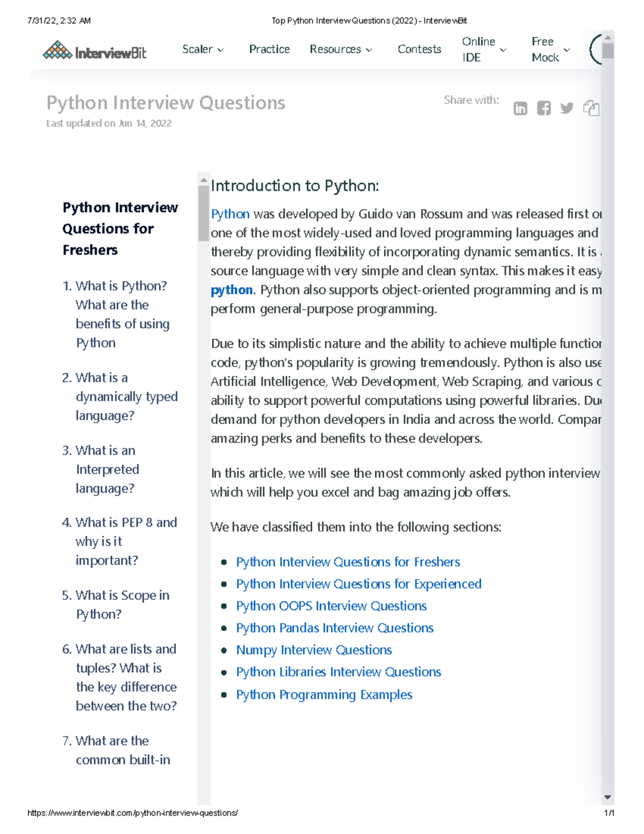Share the page on Facebook
Viewport: 644px width, 834px height.
coord(544,108)
